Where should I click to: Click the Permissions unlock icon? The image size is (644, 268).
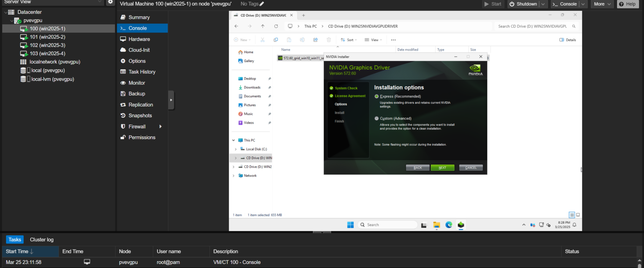(x=123, y=137)
